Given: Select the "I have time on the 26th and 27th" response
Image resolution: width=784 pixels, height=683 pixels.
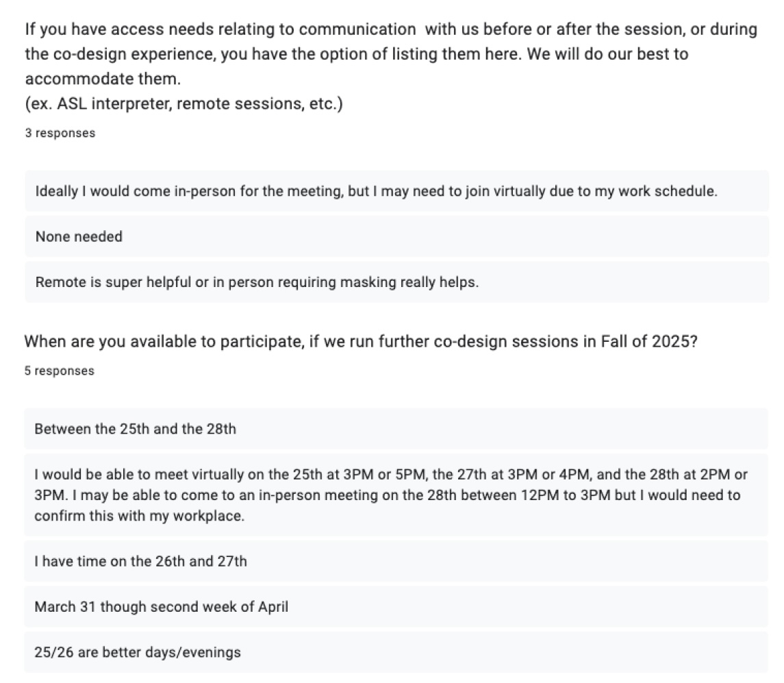Looking at the screenshot, I should [x=396, y=560].
